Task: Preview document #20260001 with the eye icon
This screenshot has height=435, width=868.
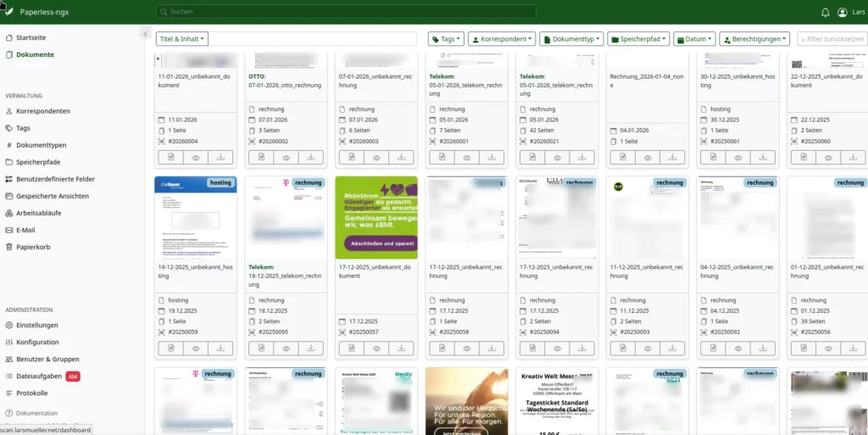Action: tap(467, 157)
